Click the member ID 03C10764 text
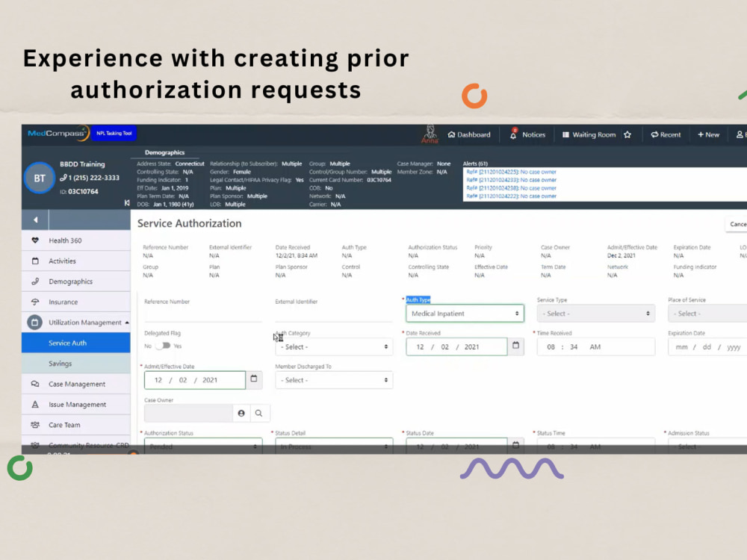Image resolution: width=747 pixels, height=560 pixels. pos(83,191)
